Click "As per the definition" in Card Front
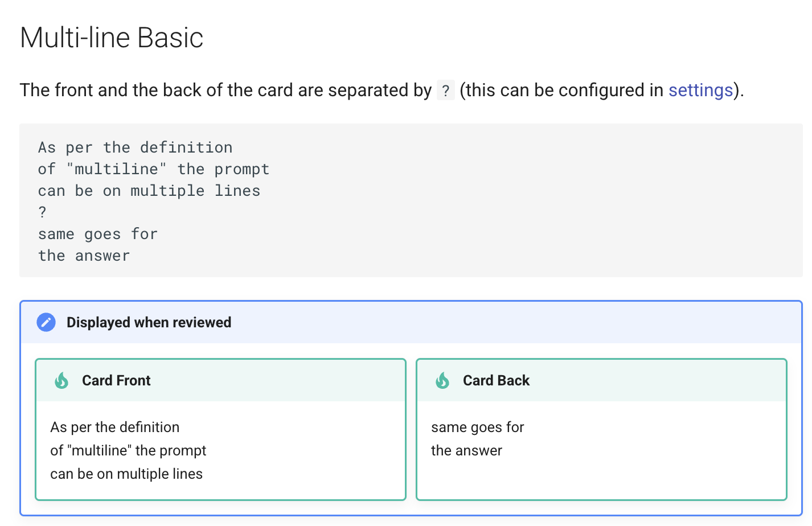 point(114,427)
